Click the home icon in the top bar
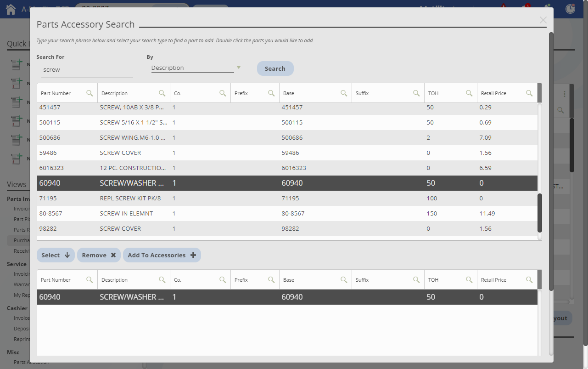Screen dimensions: 588x369 11,9
